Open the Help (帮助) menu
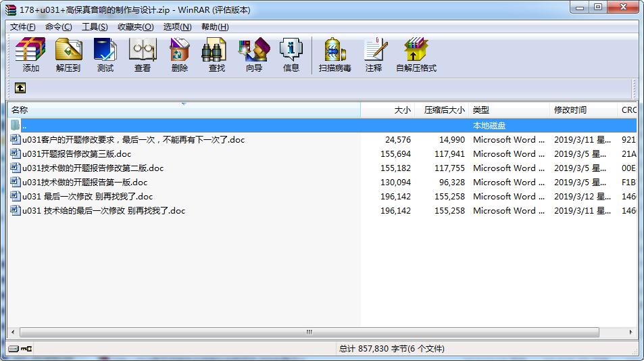The height and width of the screenshot is (361, 644). coord(215,26)
